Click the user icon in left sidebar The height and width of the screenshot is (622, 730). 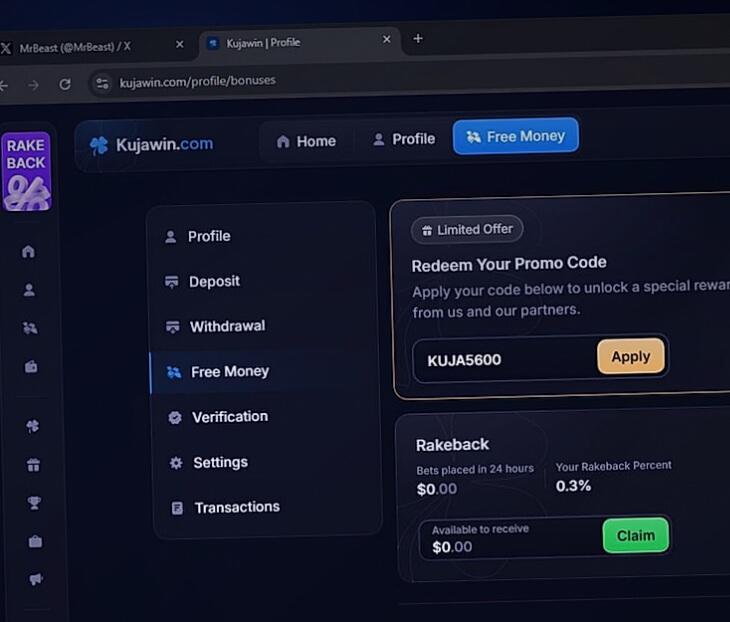click(29, 290)
